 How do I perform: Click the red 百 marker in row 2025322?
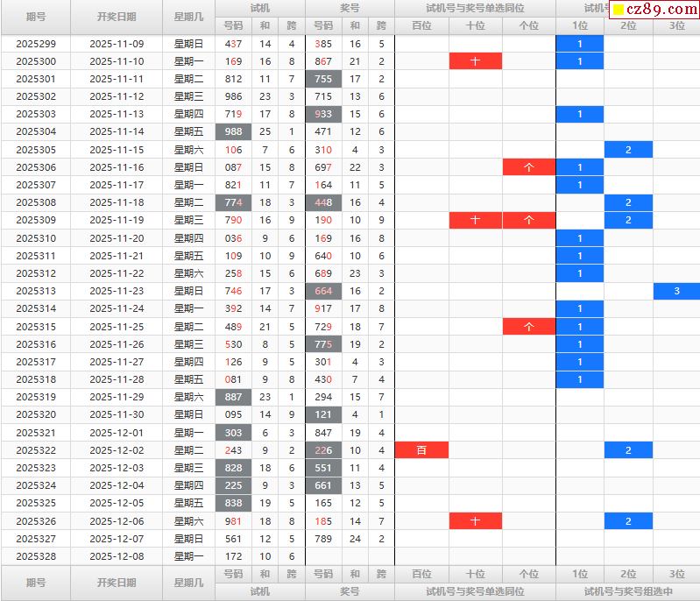[421, 450]
